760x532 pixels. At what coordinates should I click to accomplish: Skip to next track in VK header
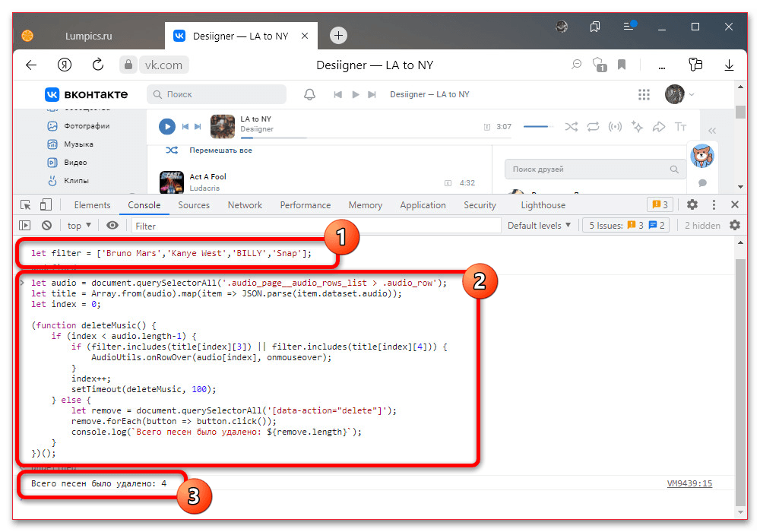[x=372, y=94]
